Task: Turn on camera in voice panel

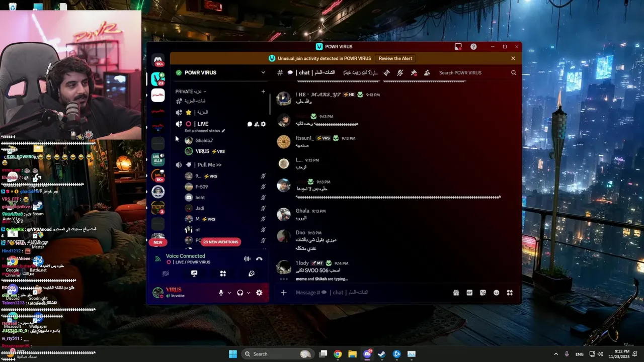Action: click(x=166, y=274)
